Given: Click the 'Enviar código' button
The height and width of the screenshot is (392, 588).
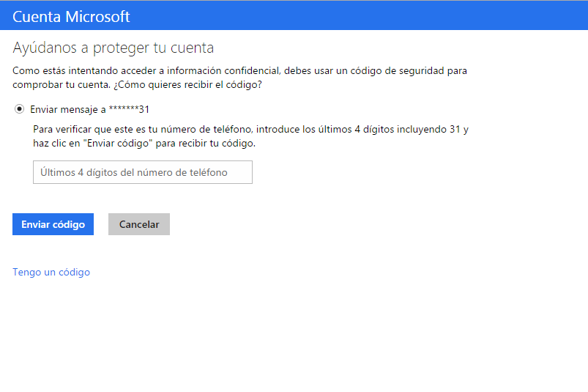Looking at the screenshot, I should (x=53, y=224).
